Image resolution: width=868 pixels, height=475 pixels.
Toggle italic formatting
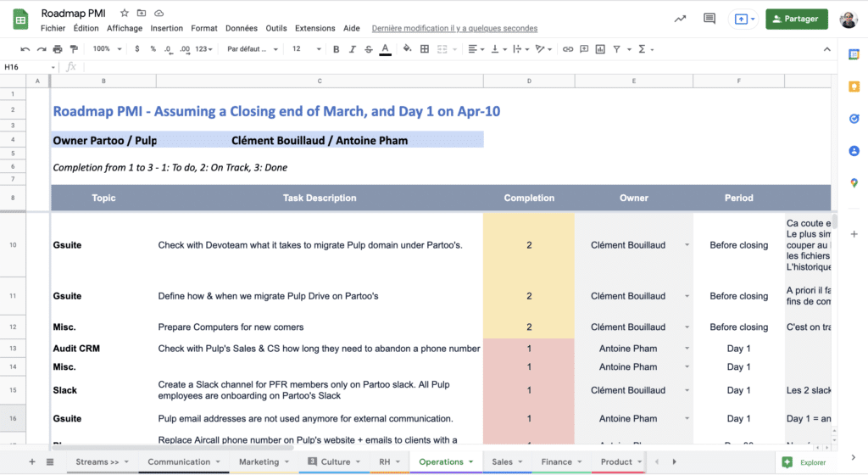[x=352, y=49]
